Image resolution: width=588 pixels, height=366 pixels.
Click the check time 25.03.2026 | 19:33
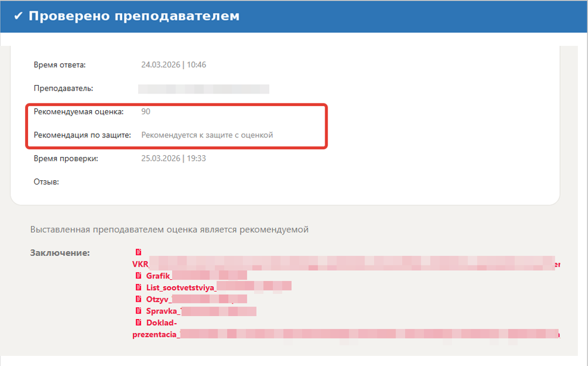click(x=173, y=158)
